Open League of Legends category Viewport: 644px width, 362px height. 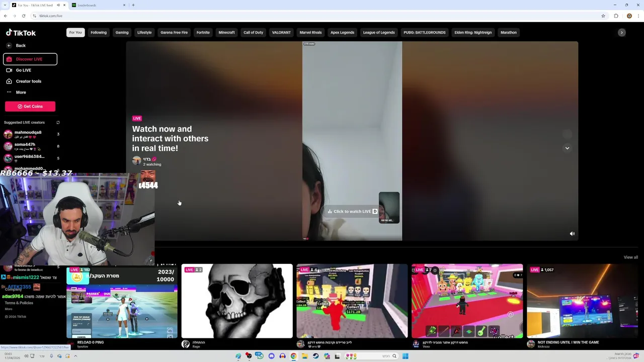click(379, 33)
